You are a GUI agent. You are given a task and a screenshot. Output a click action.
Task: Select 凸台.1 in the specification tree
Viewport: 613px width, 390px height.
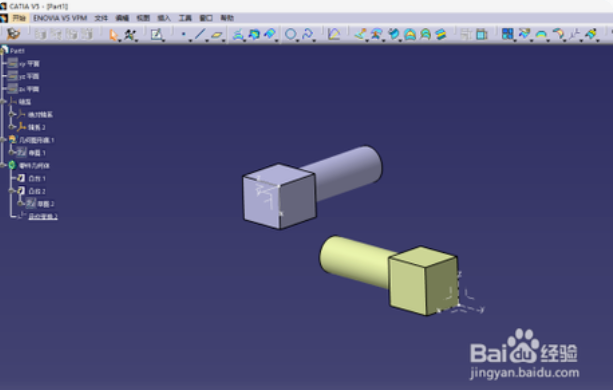pos(37,179)
